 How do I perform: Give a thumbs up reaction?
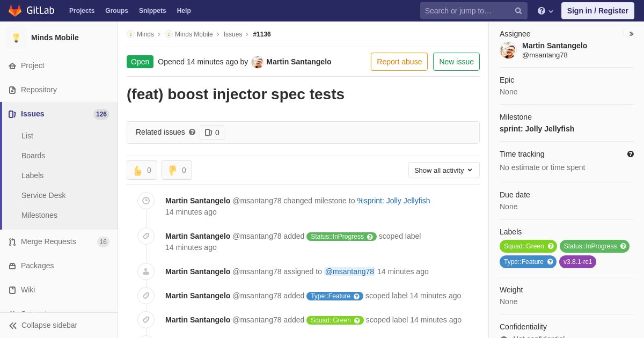coord(142,170)
